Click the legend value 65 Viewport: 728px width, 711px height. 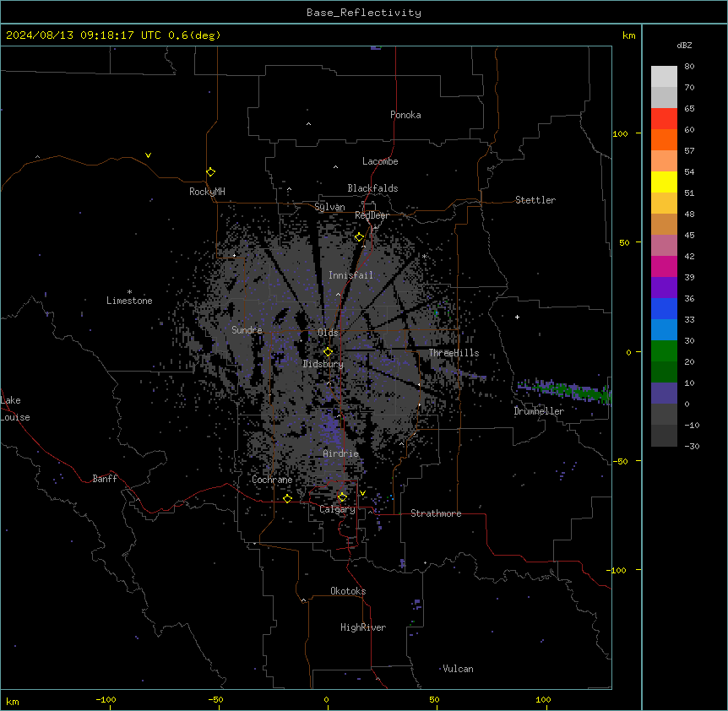(x=689, y=109)
